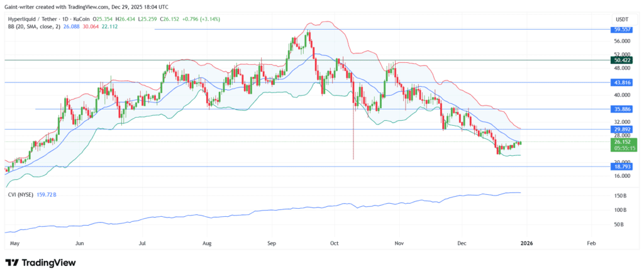The width and height of the screenshot is (644, 276).
Task: Click the Nov label on time axis
Action: pos(398,243)
